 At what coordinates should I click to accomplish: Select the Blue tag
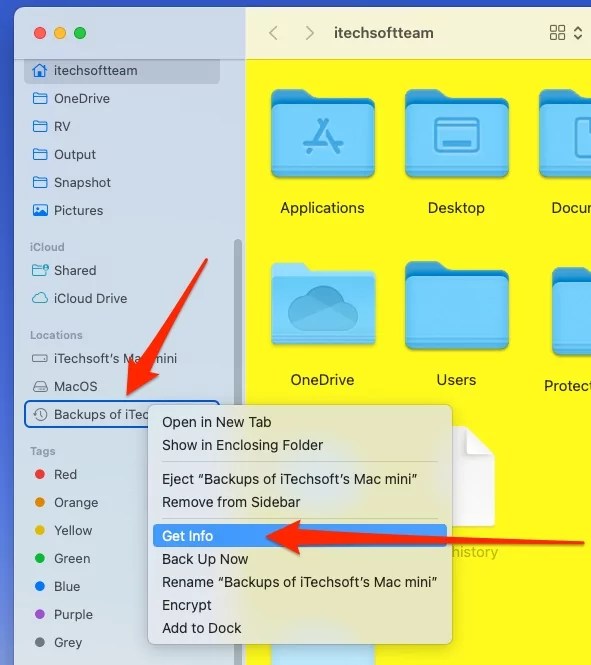[57, 586]
